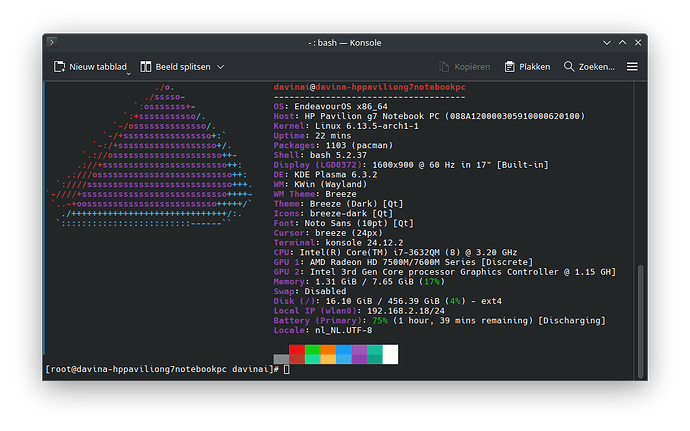Click the 'KWin (Wayland)' text
This screenshot has height=431, width=690.
[x=330, y=184]
